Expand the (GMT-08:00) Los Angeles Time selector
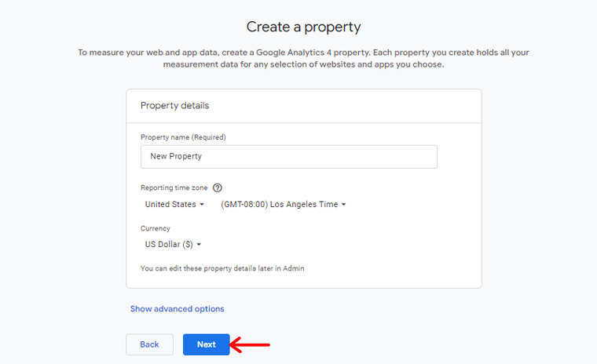Viewport: 597px width, 364px height. pos(284,205)
